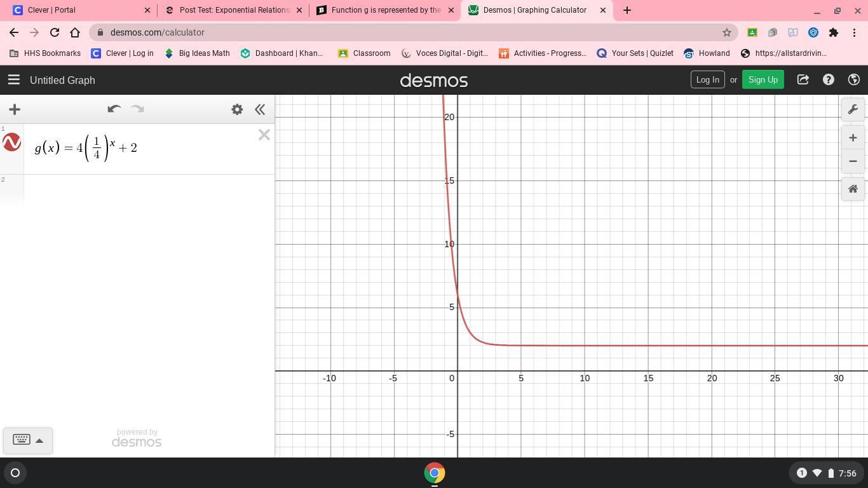Screen dimensions: 868x488
Task: Collapse the expression list panel
Action: click(x=260, y=109)
